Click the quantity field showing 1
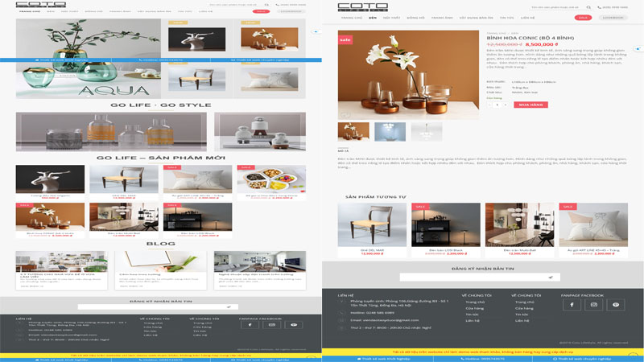The width and height of the screenshot is (644, 362). tap(497, 105)
